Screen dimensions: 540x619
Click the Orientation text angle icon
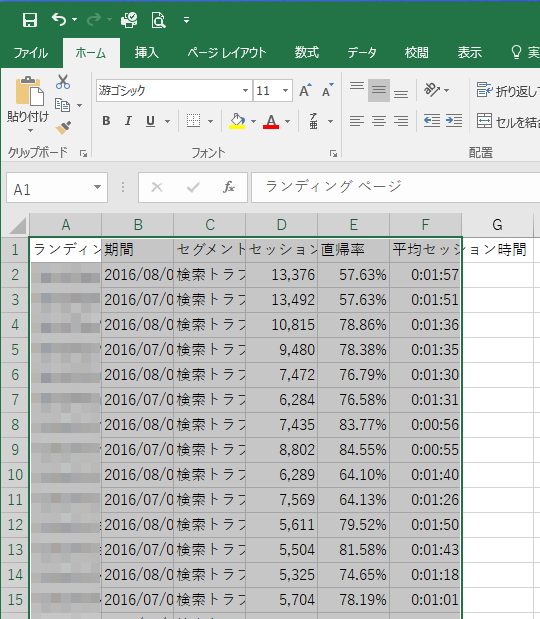click(x=432, y=90)
